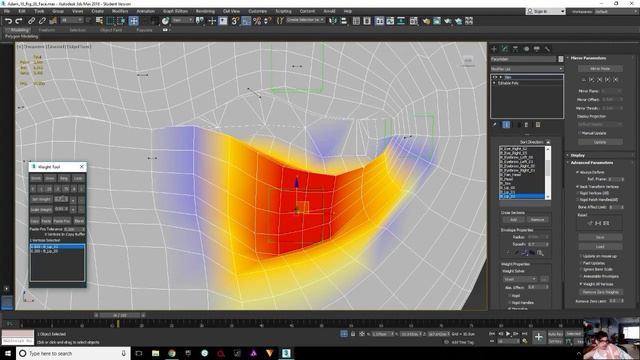Screen dimensions: 640x360
Task: Switch to the Motion command panel tab
Action: click(x=526, y=49)
